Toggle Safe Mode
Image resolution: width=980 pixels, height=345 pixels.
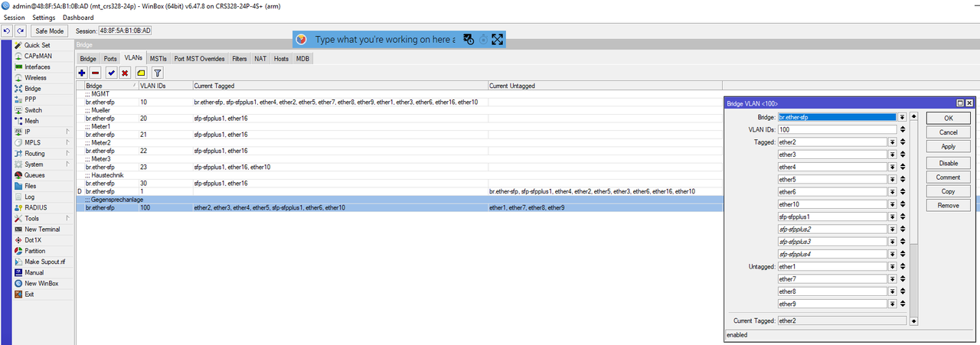click(51, 31)
